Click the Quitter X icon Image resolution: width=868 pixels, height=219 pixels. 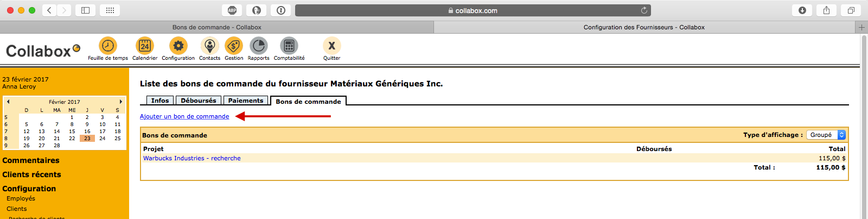[x=331, y=46]
